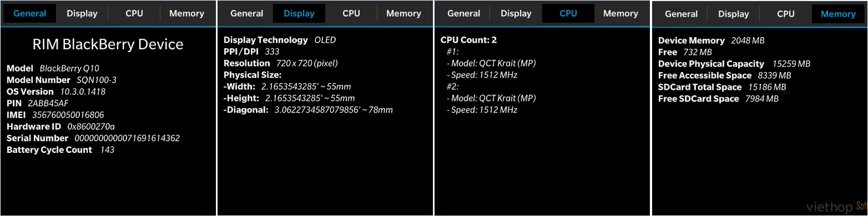Select the highlighted Memory tab above Device Memory
The width and height of the screenshot is (868, 216).
click(838, 13)
